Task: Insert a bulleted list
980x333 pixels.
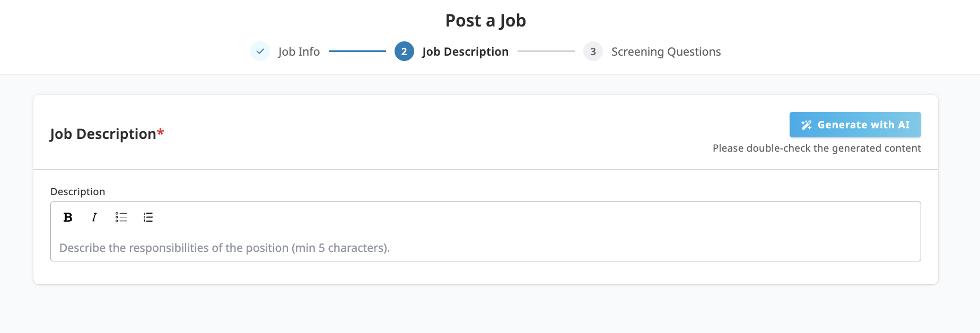Action: point(121,217)
